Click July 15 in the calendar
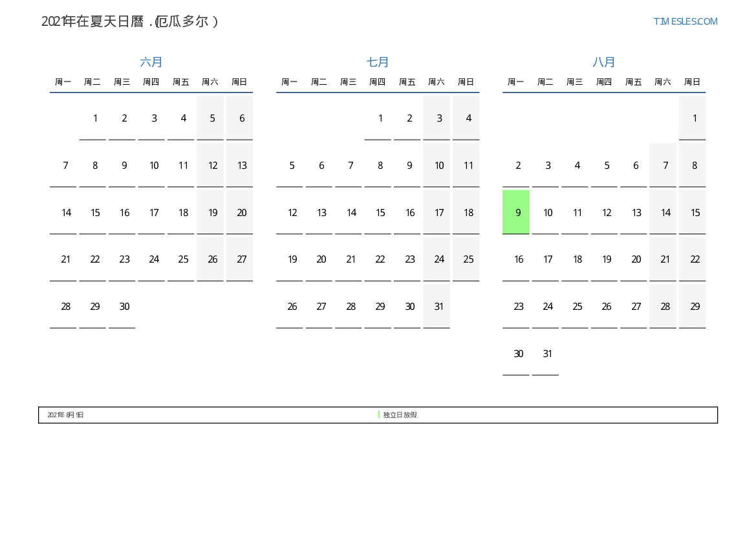The image size is (756, 535). coord(380,213)
